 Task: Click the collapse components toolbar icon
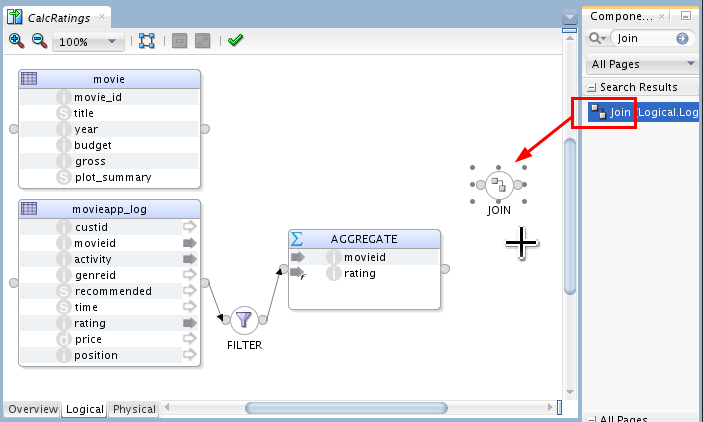[179, 41]
